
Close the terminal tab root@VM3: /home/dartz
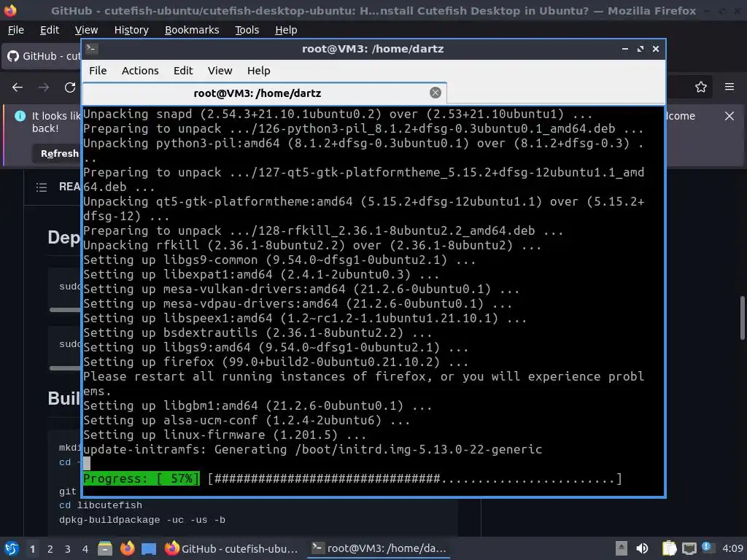click(x=435, y=93)
